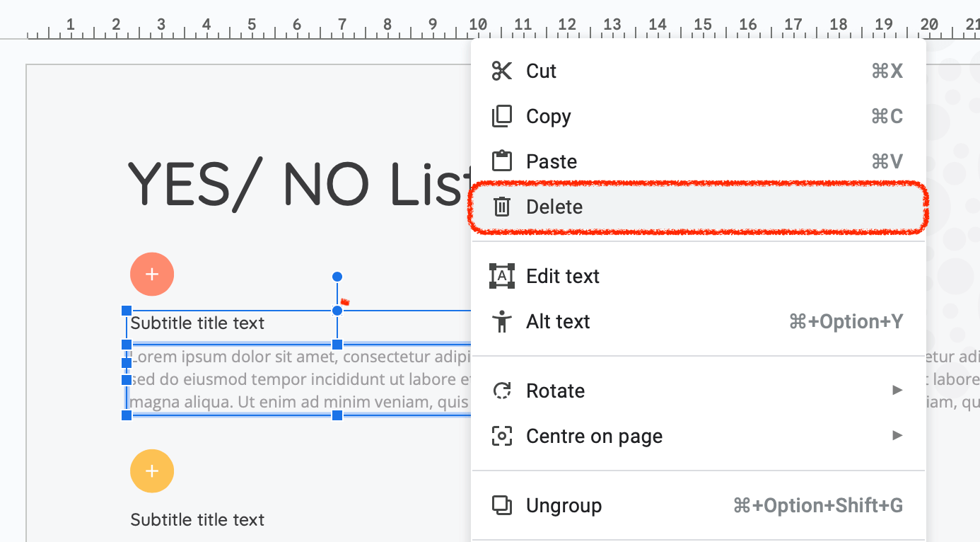Select the coral plus circle on slide
The width and height of the screenshot is (980, 542).
[x=152, y=274]
